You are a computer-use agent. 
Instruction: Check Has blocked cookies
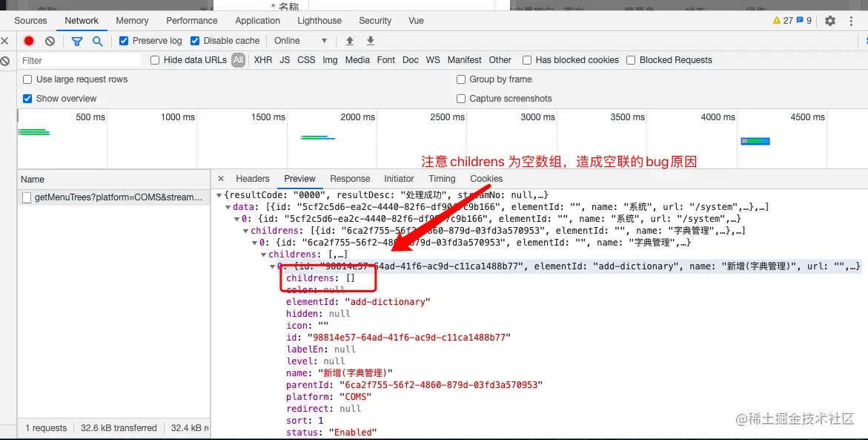[527, 60]
